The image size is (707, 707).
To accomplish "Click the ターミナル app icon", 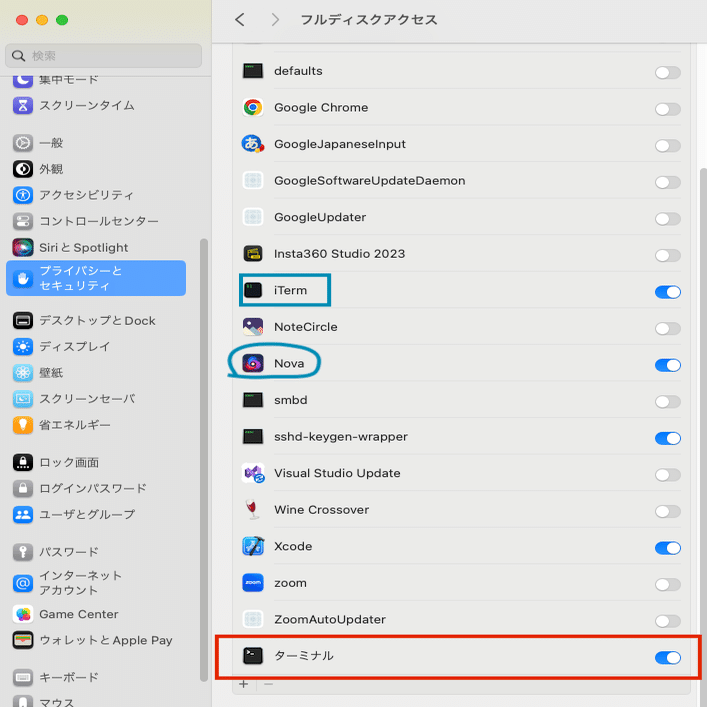I will 252,656.
